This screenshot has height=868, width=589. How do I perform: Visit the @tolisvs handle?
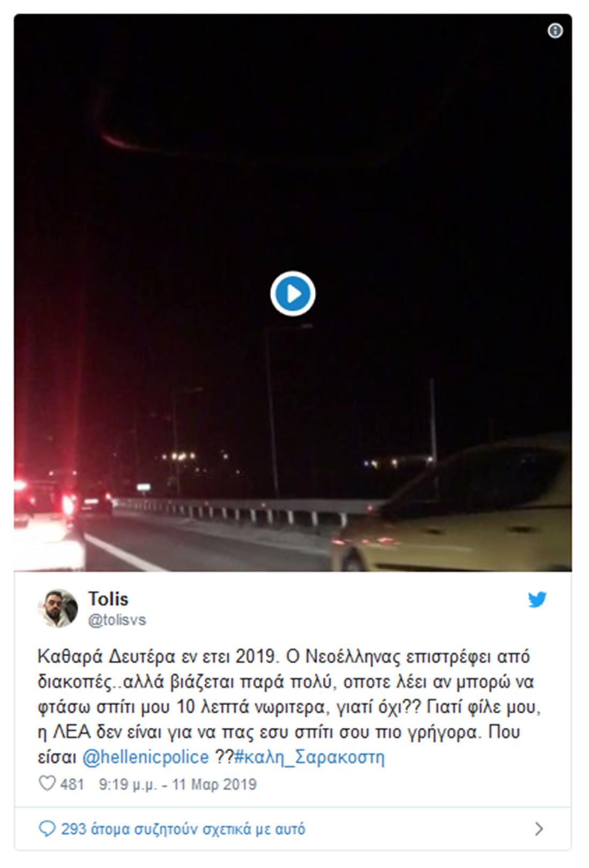(117, 620)
